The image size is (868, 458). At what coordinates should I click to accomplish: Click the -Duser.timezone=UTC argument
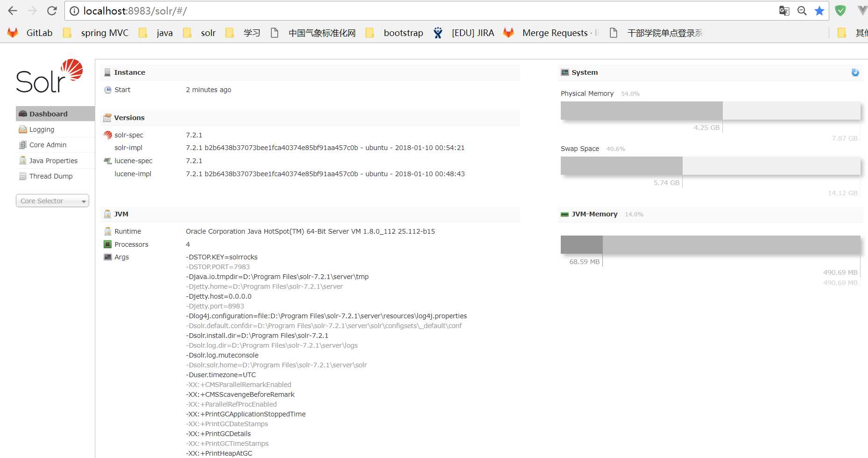click(x=221, y=375)
